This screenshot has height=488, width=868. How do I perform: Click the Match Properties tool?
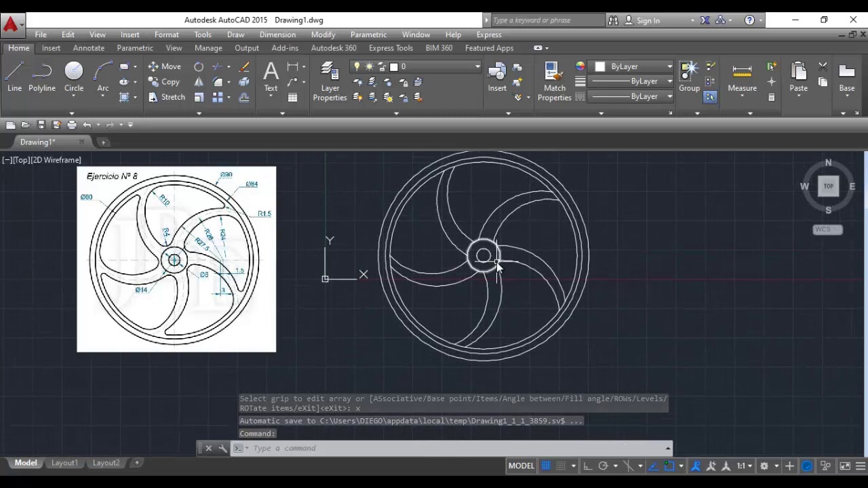554,81
